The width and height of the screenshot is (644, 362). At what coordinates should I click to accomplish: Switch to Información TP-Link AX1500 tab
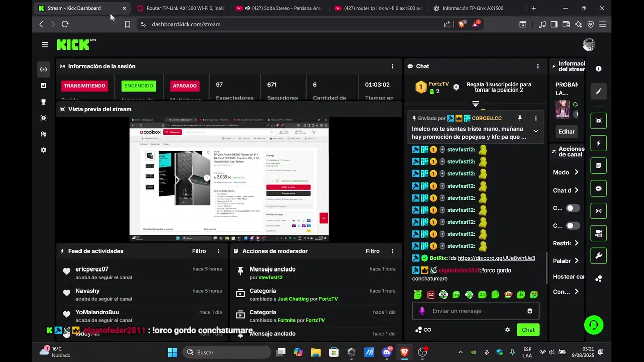pos(476,8)
